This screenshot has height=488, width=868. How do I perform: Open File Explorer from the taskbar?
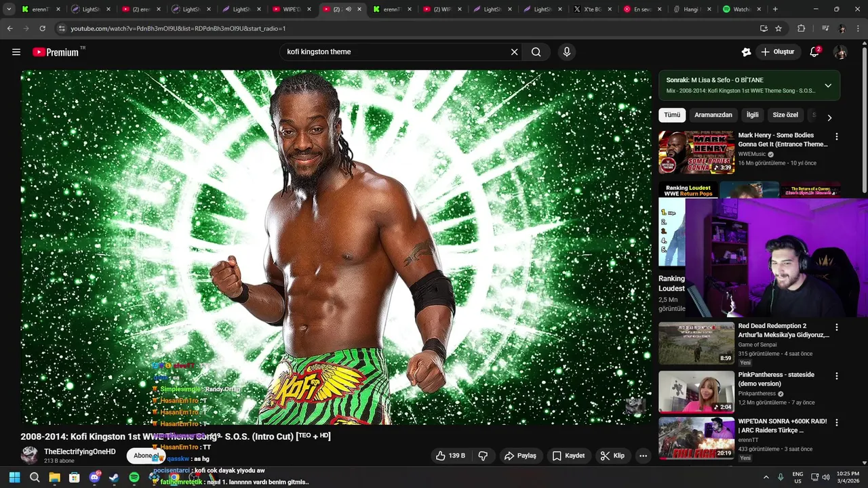[54, 477]
